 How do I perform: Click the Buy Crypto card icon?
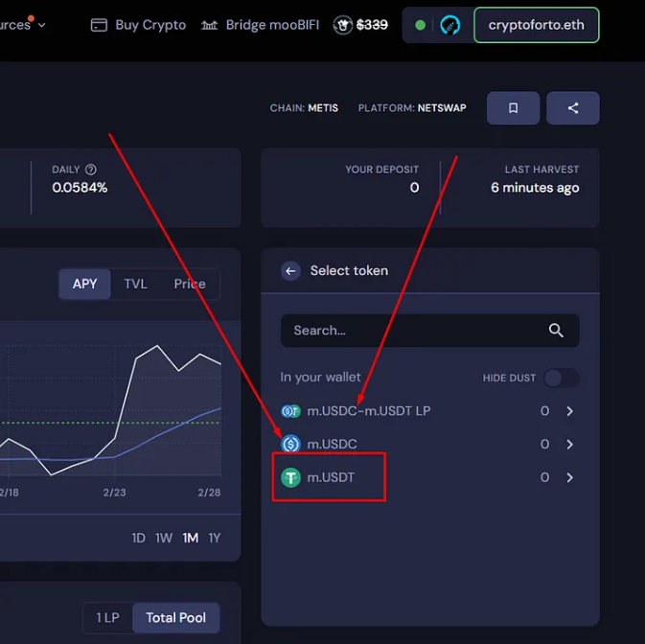pyautogui.click(x=99, y=25)
